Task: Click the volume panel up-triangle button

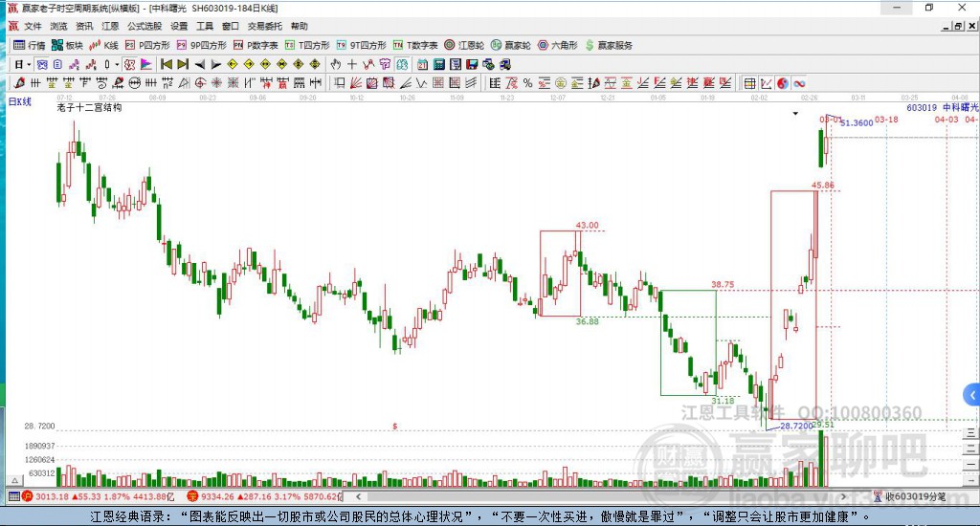Action: [15, 480]
